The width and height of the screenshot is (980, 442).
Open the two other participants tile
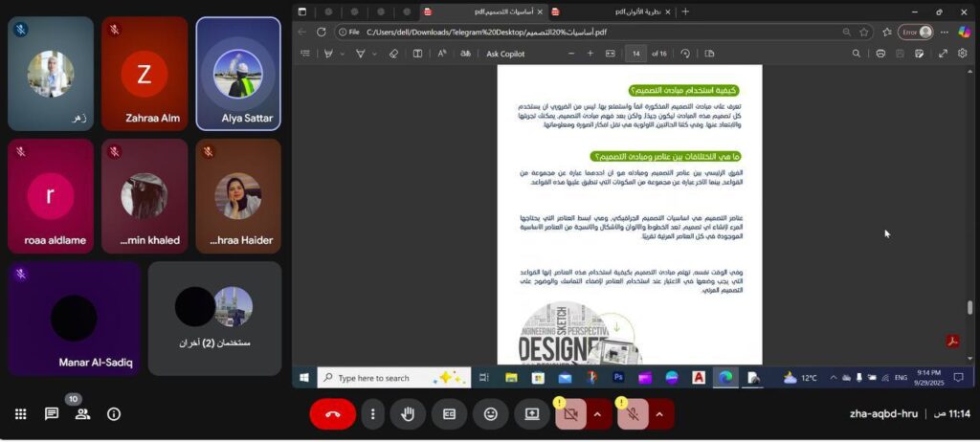pos(215,319)
